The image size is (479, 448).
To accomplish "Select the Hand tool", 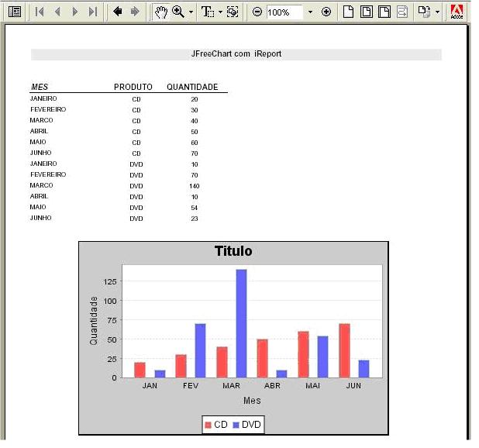I will tap(160, 12).
